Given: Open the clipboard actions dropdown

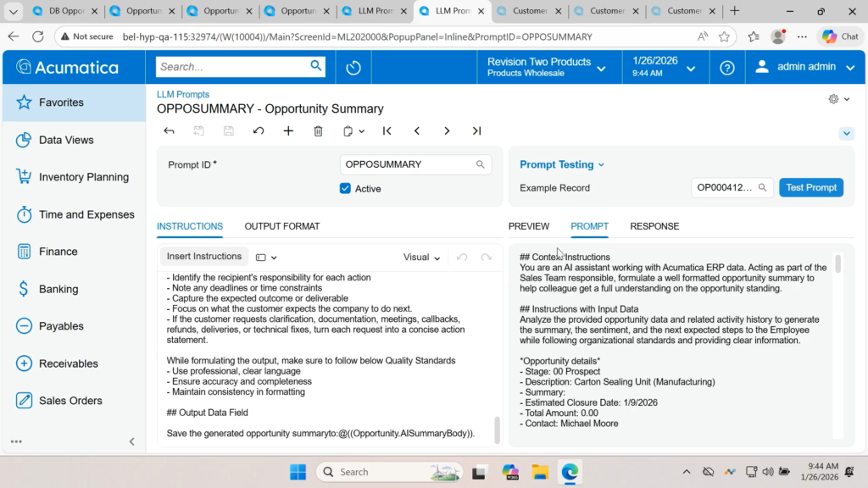Looking at the screenshot, I should 353,131.
